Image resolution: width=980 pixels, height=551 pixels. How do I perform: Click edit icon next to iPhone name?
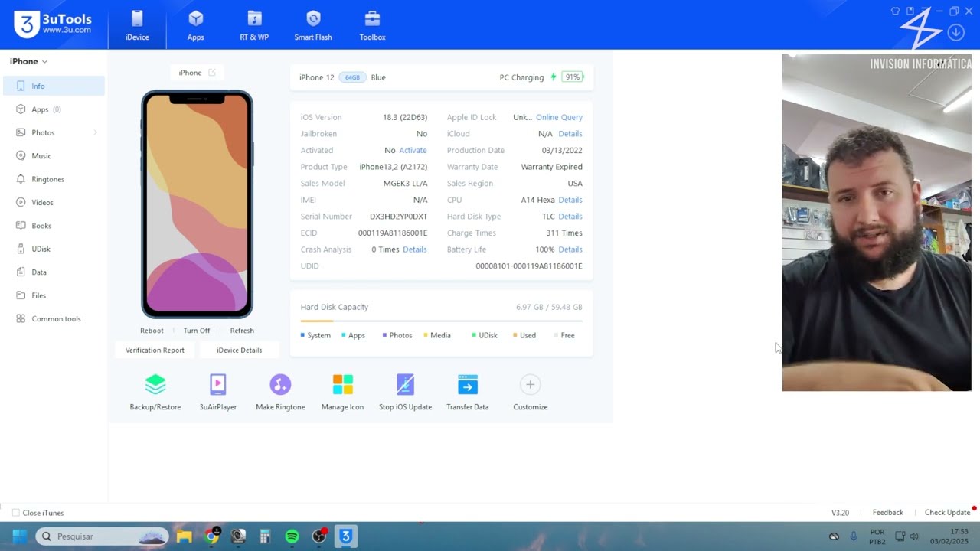212,73
